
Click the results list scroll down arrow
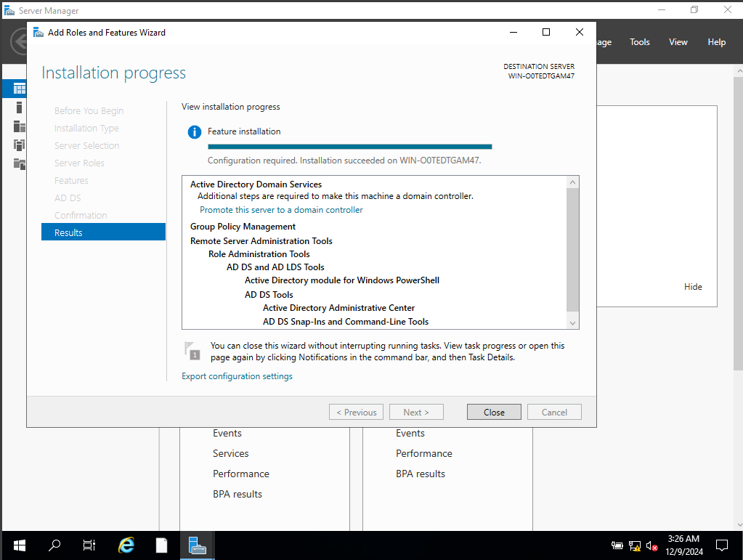point(572,323)
